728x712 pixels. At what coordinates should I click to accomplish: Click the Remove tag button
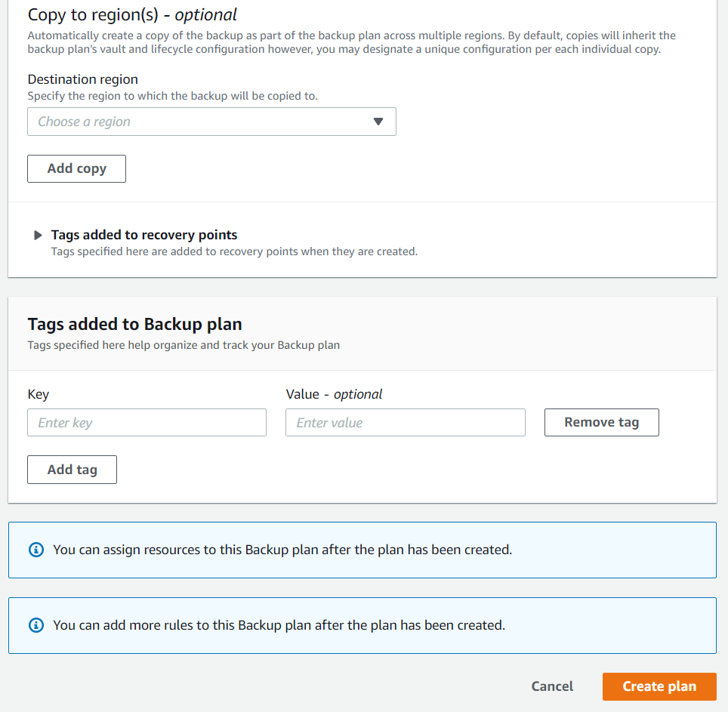coord(602,422)
